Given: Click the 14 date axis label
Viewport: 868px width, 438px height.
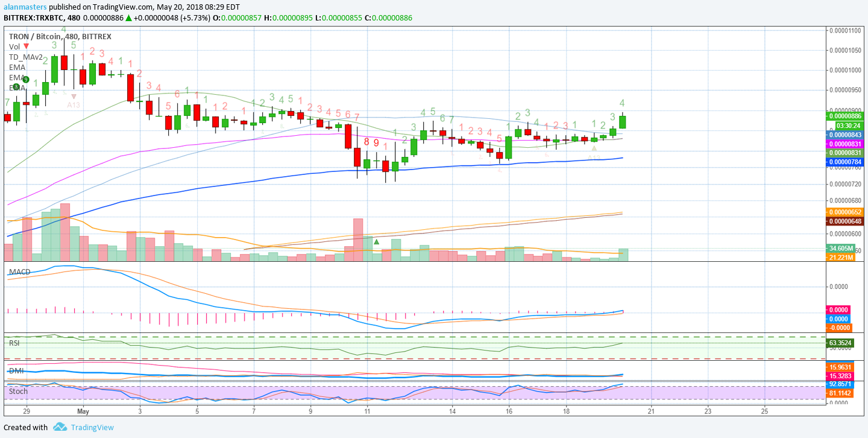Looking at the screenshot, I should click(x=452, y=411).
